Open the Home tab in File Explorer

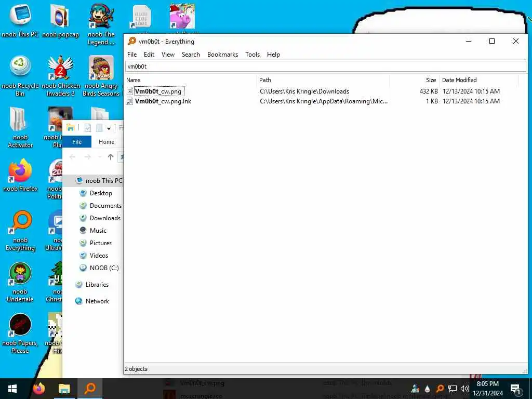106,142
